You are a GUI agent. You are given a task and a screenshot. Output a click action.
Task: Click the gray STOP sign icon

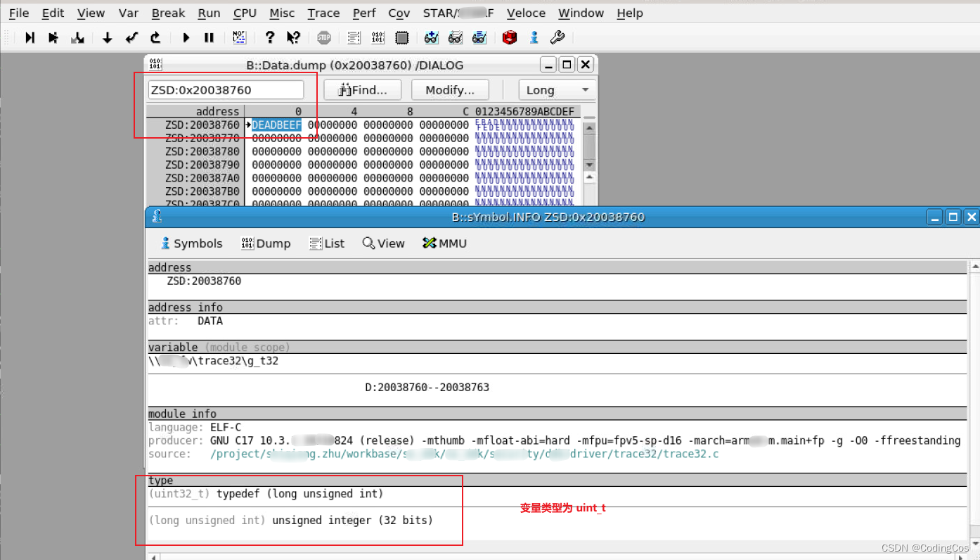coord(323,37)
